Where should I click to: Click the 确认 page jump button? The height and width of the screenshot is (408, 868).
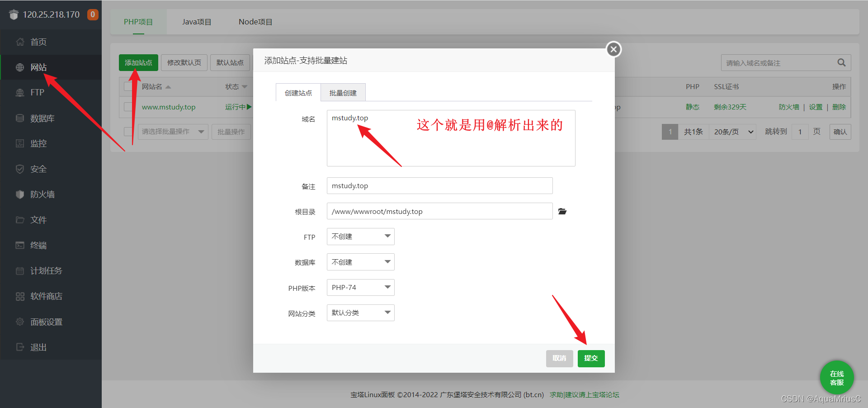(840, 132)
